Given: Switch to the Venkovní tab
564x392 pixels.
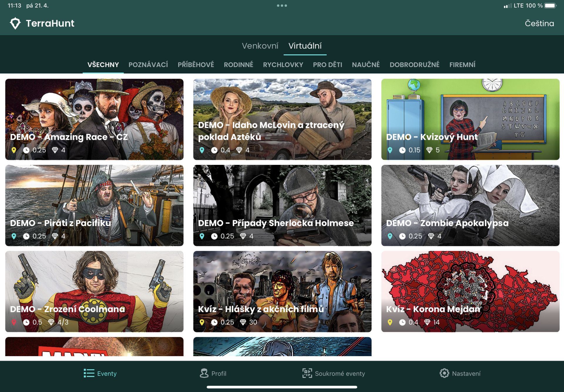Looking at the screenshot, I should point(260,46).
